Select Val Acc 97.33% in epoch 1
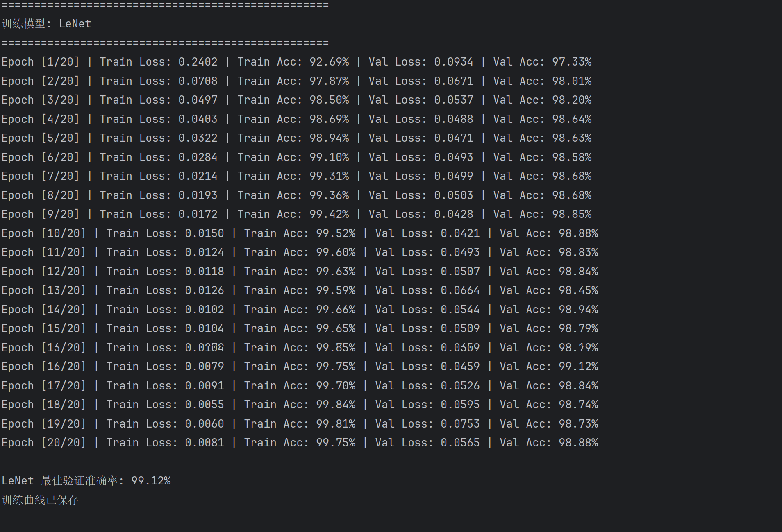Viewport: 782px width, 532px height. 571,62
